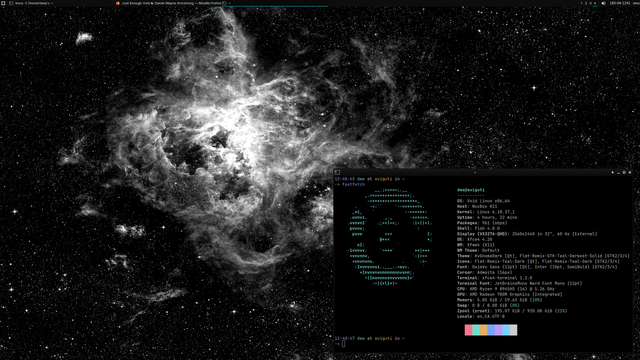Click the 'Font: DejaVu Sans' line

[x=537, y=267]
